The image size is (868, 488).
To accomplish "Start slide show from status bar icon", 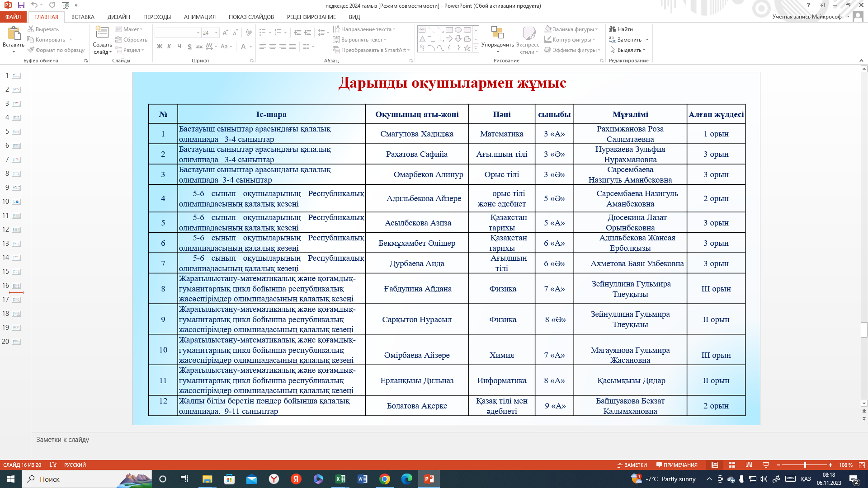I will pos(766,465).
